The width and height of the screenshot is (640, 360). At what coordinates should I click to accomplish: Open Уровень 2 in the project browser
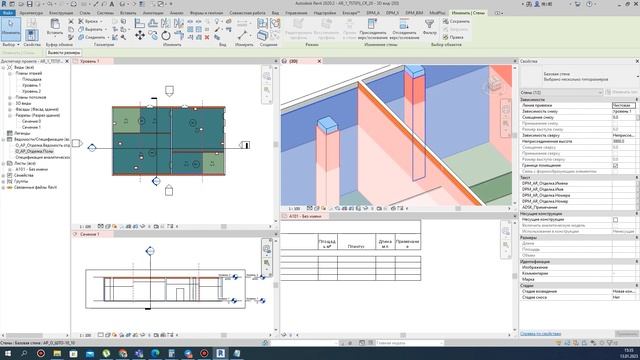pyautogui.click(x=31, y=91)
